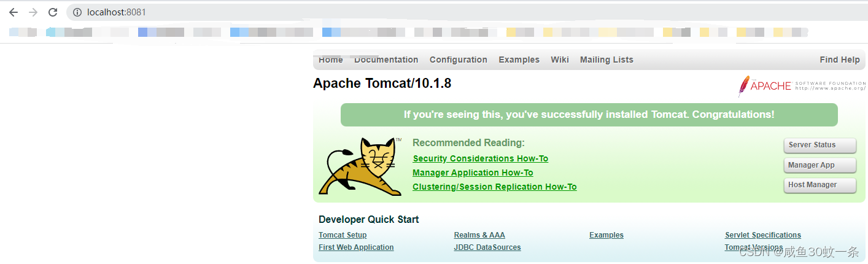Click the Apache Tomcat/10.1.8 heading
The height and width of the screenshot is (264, 868).
[x=382, y=83]
